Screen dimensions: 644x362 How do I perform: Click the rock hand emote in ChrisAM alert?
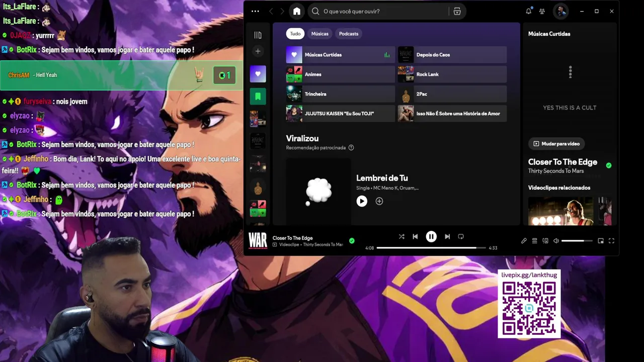point(199,75)
